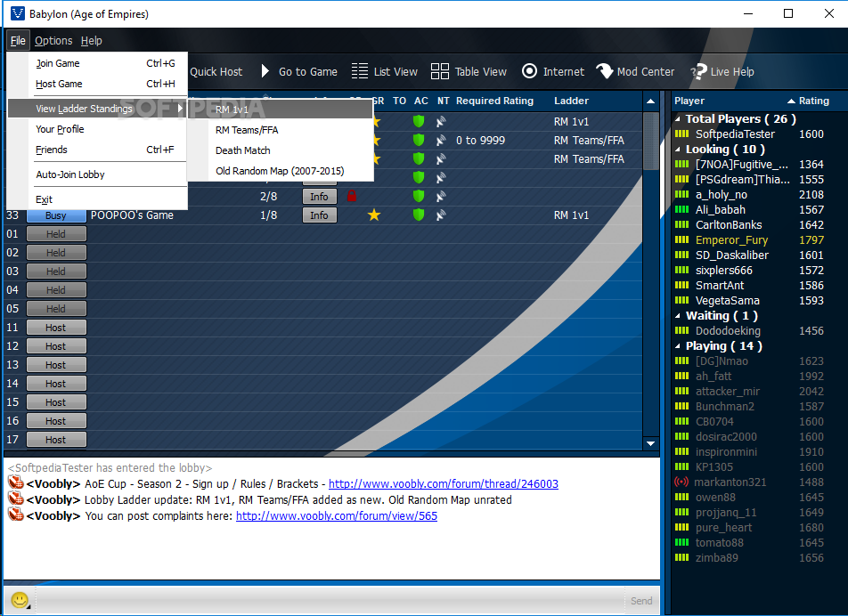
Task: Click Info button for POOPOO's Game
Action: click(x=319, y=215)
